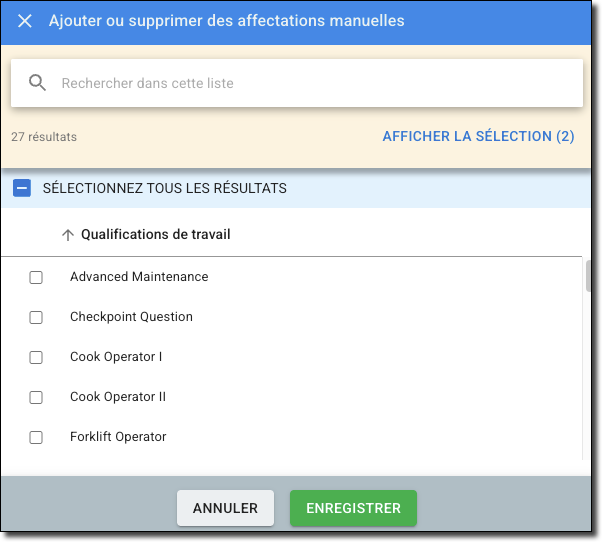Tick the Cook Operator I checkbox

(x=36, y=357)
